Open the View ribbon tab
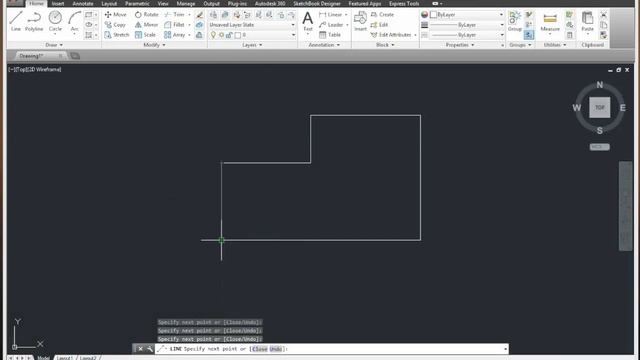This screenshot has width=640, height=360. coord(163,4)
